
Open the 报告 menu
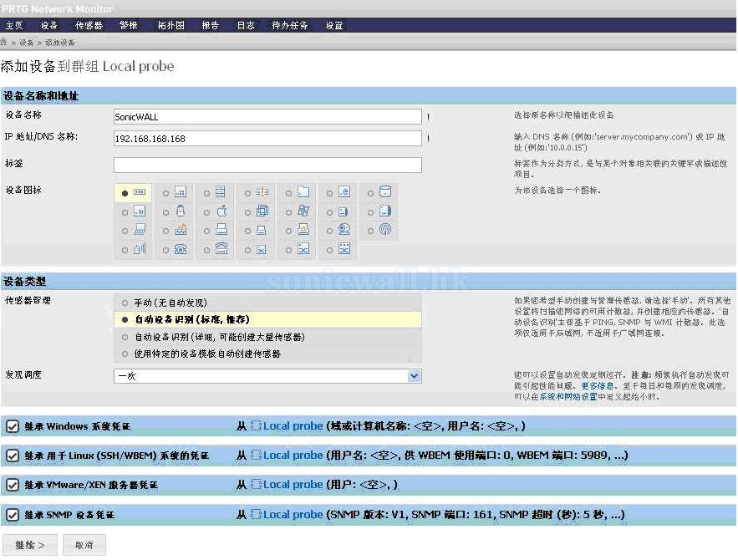[x=211, y=25]
